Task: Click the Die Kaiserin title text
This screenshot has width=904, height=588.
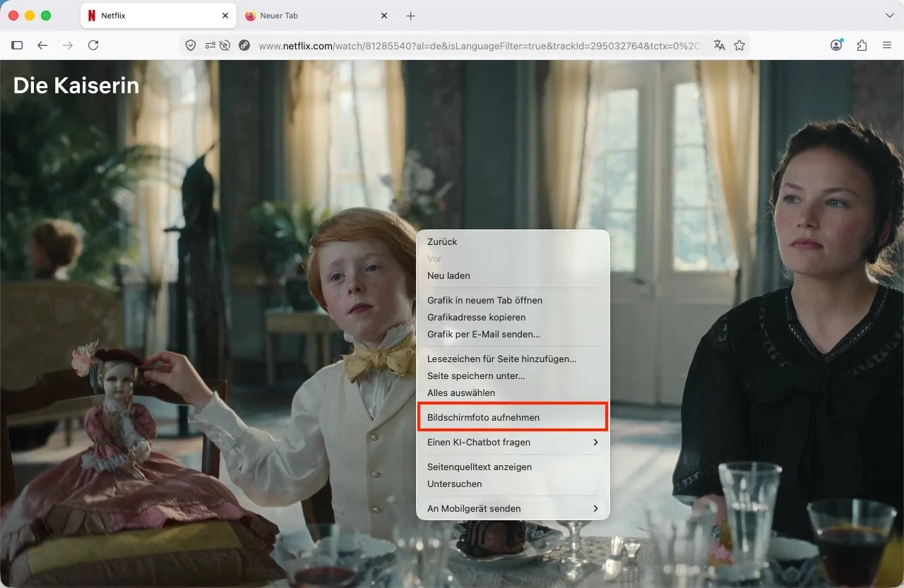Action: tap(76, 85)
